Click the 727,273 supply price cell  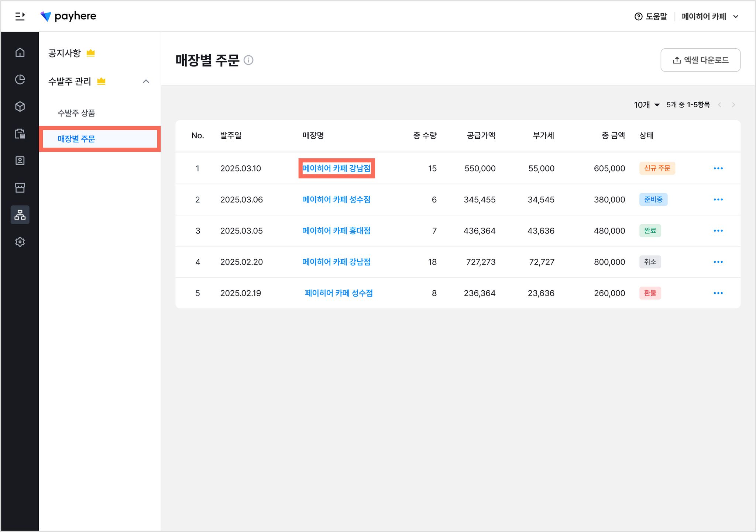pyautogui.click(x=481, y=262)
